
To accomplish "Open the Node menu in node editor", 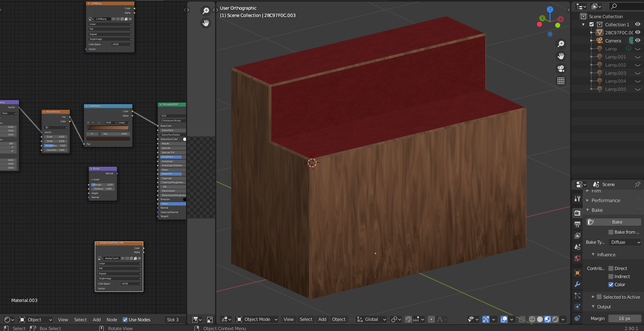I will (112, 320).
